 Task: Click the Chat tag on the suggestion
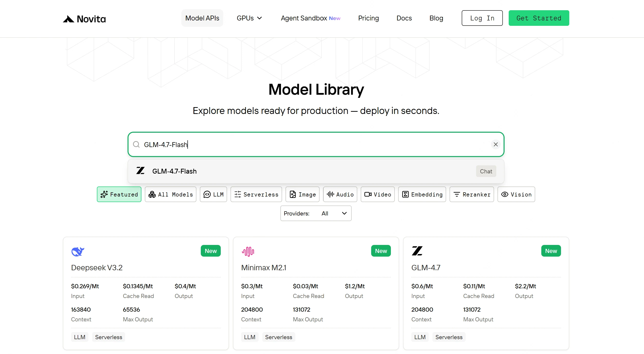486,171
